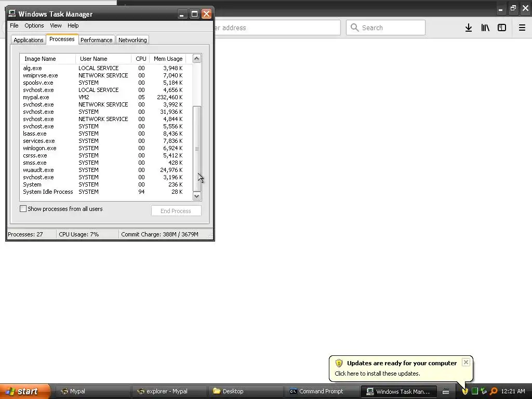This screenshot has width=532, height=399.
Task: Click Windows Task Manager taskbar button
Action: (x=398, y=391)
